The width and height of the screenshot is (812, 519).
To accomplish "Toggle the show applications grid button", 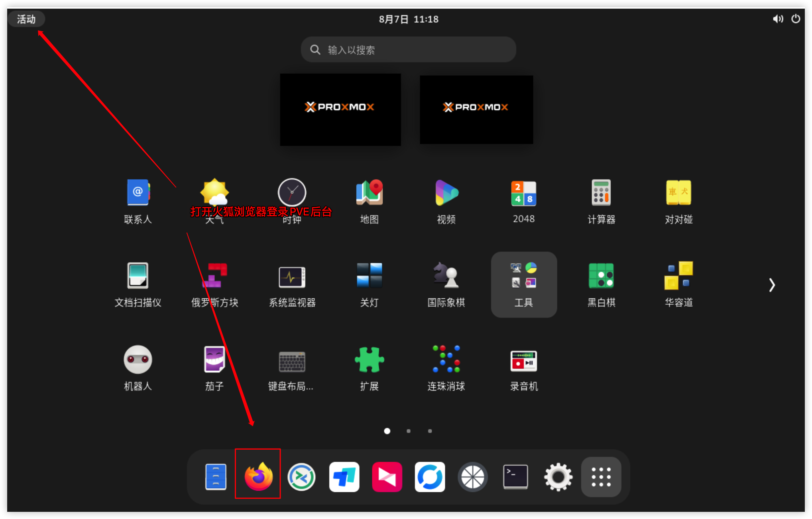I will pyautogui.click(x=601, y=476).
